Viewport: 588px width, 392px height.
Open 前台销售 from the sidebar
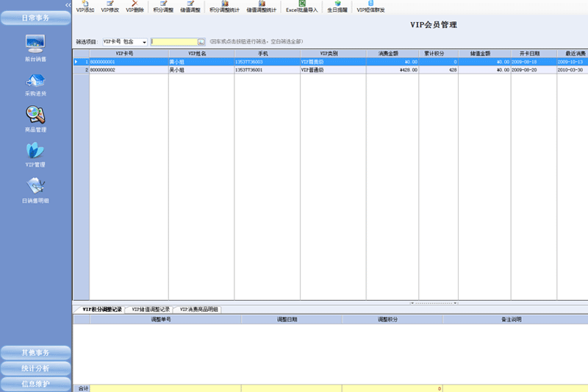point(35,47)
